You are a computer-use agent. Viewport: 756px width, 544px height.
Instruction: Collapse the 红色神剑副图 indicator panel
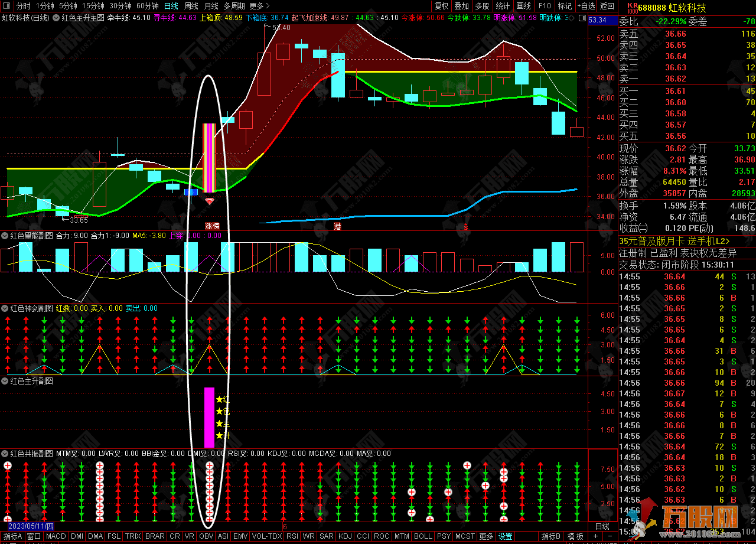5,308
